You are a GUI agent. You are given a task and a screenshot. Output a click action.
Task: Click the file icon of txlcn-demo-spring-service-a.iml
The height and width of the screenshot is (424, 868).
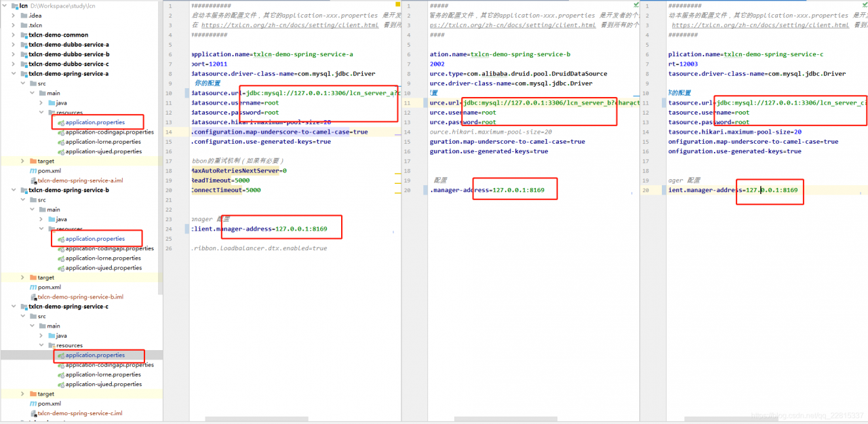tap(33, 180)
